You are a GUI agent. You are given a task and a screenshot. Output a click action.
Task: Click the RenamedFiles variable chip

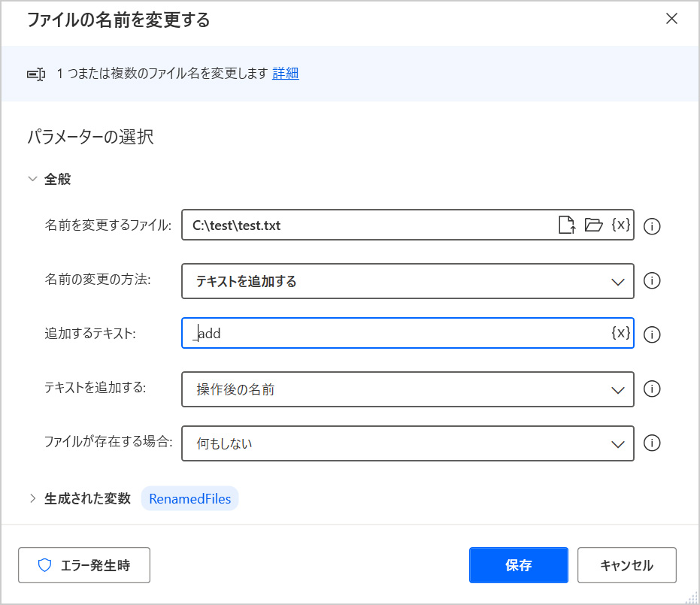(189, 498)
